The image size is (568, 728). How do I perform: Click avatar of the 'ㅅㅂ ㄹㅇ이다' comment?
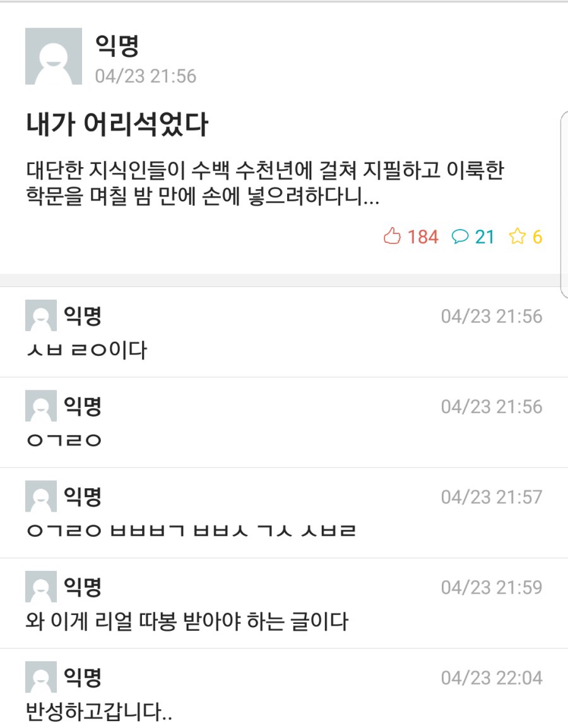[x=40, y=315]
